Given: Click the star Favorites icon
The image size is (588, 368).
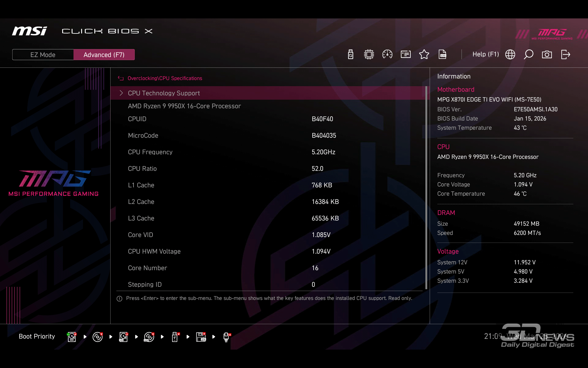Looking at the screenshot, I should pos(424,55).
